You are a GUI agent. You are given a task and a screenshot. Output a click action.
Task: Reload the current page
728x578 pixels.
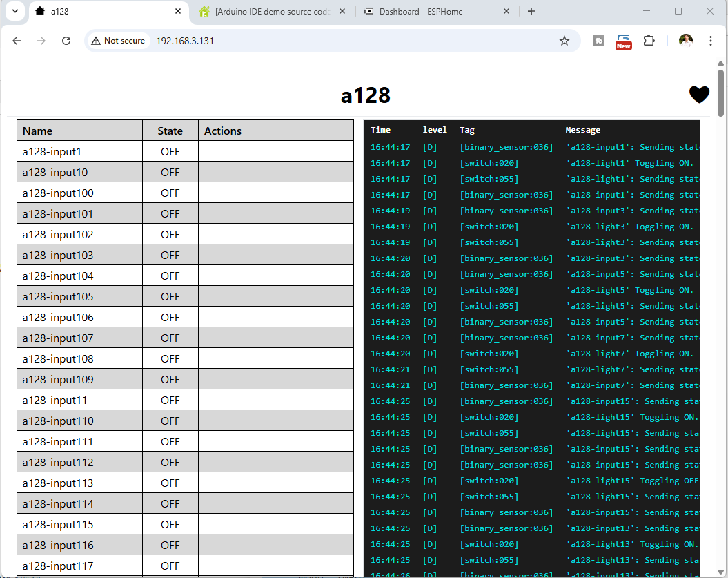(x=66, y=41)
